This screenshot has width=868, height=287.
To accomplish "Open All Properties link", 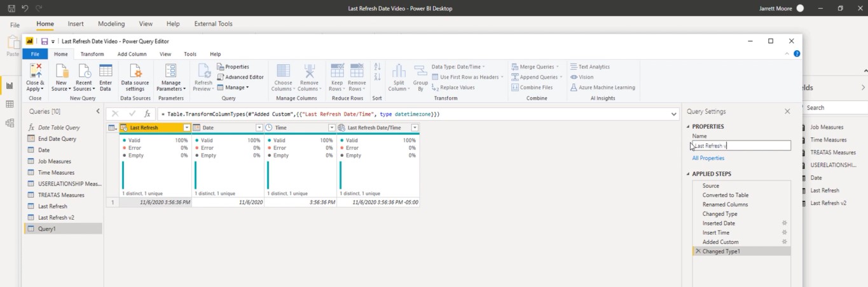I will coord(708,158).
